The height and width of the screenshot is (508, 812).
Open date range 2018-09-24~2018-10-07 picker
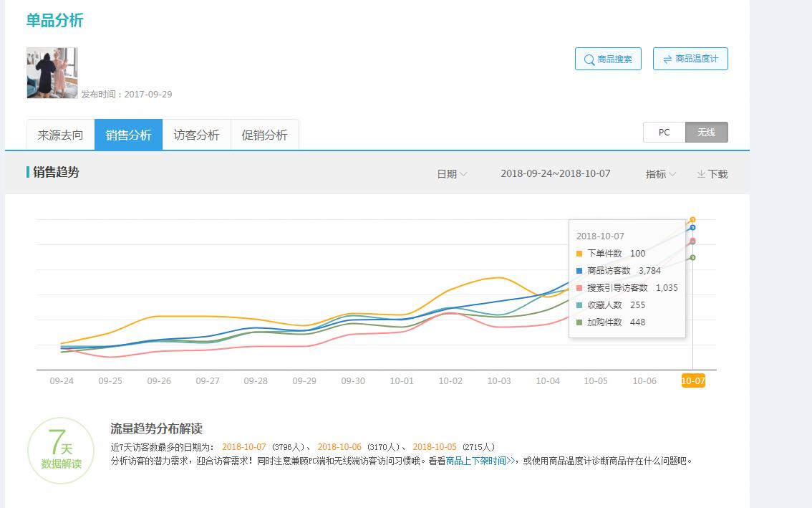pos(555,173)
